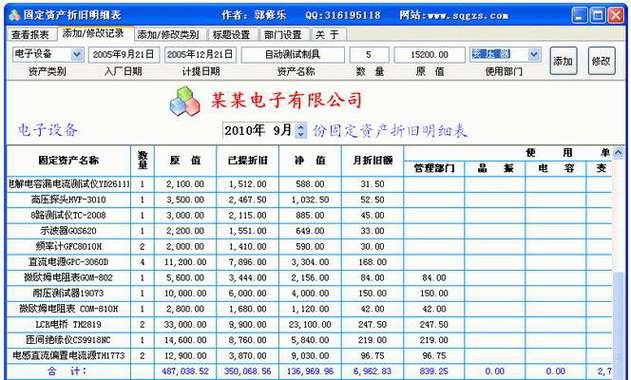This screenshot has width=631, height=380.
Task: Click the 原值 field 15200.00
Action: pos(429,55)
